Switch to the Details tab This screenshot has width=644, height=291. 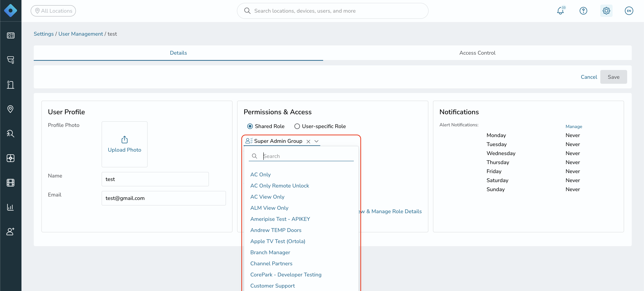[178, 53]
